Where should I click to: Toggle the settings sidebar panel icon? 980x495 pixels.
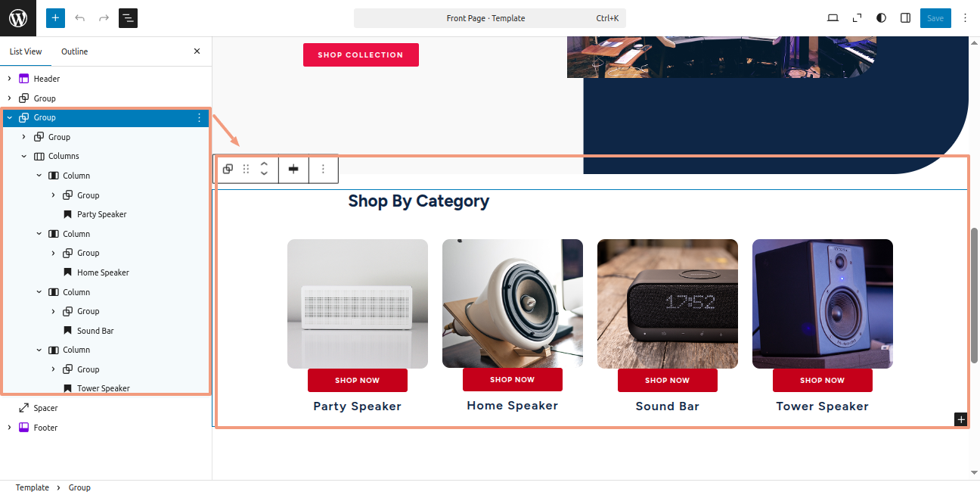[905, 18]
